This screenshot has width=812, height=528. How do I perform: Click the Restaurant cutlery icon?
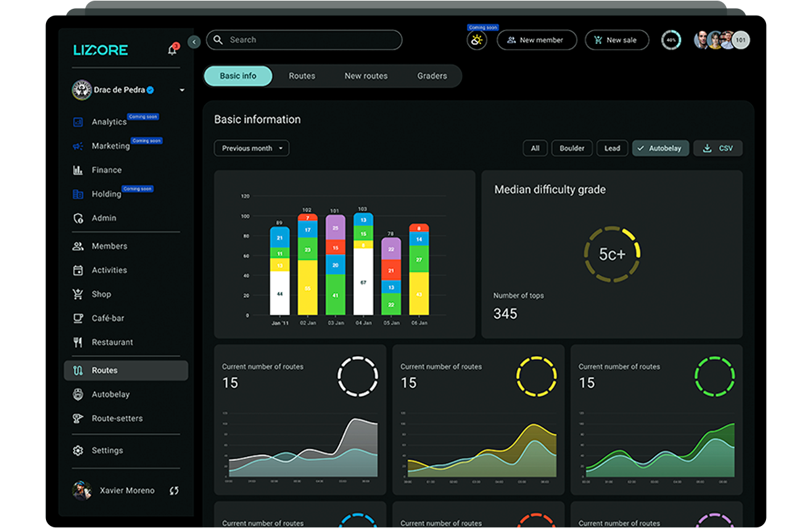tap(78, 343)
